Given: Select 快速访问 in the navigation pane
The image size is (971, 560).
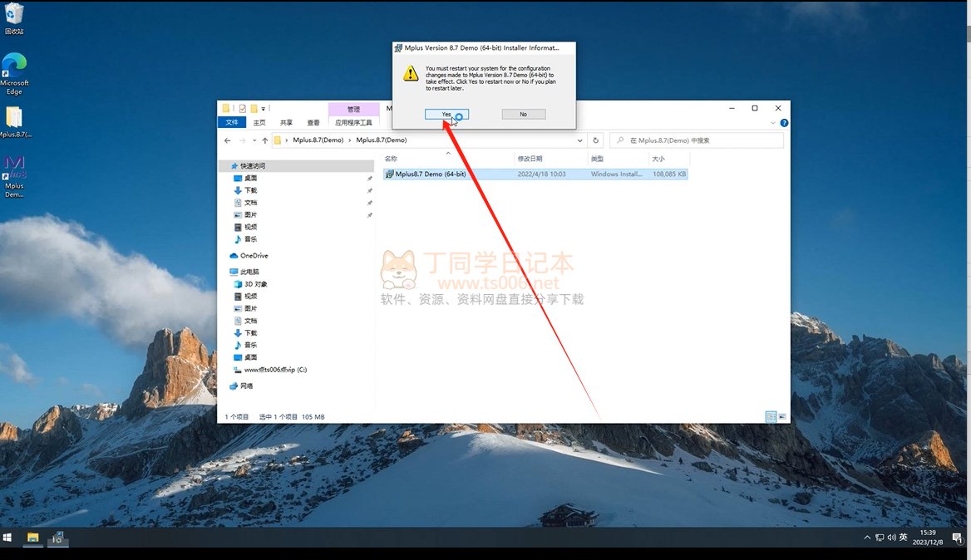Looking at the screenshot, I should pos(253,166).
